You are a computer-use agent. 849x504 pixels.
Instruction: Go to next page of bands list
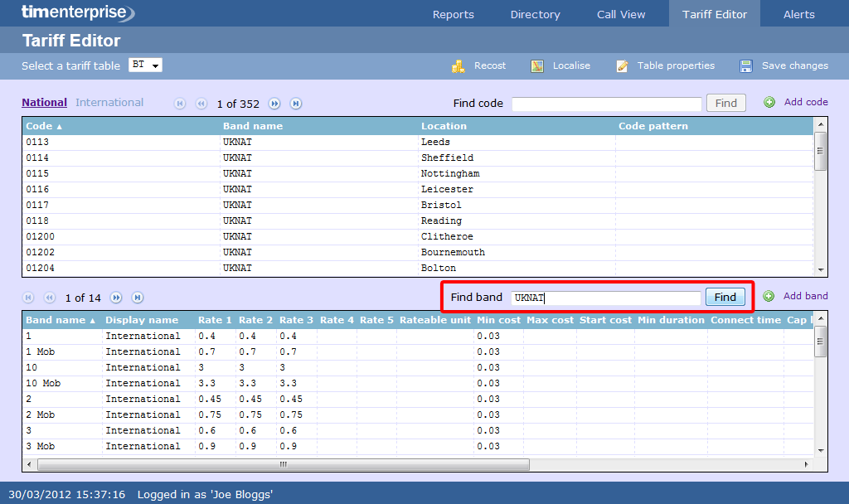[x=116, y=298]
